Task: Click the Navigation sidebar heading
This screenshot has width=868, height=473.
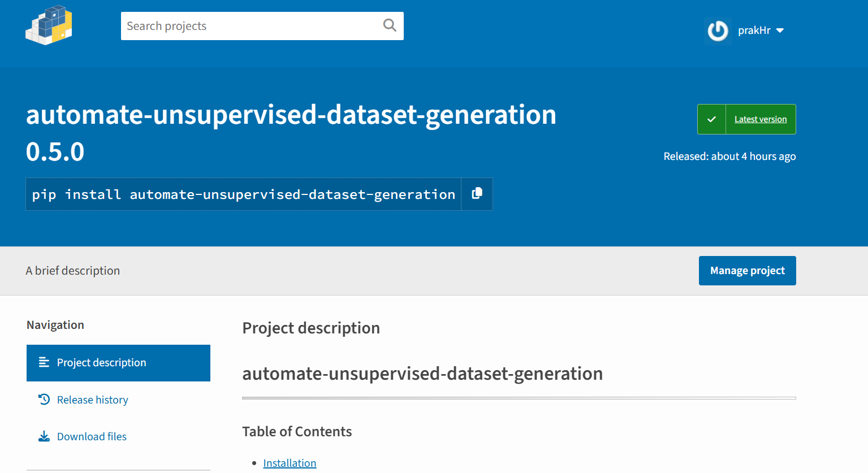Action: (x=55, y=325)
